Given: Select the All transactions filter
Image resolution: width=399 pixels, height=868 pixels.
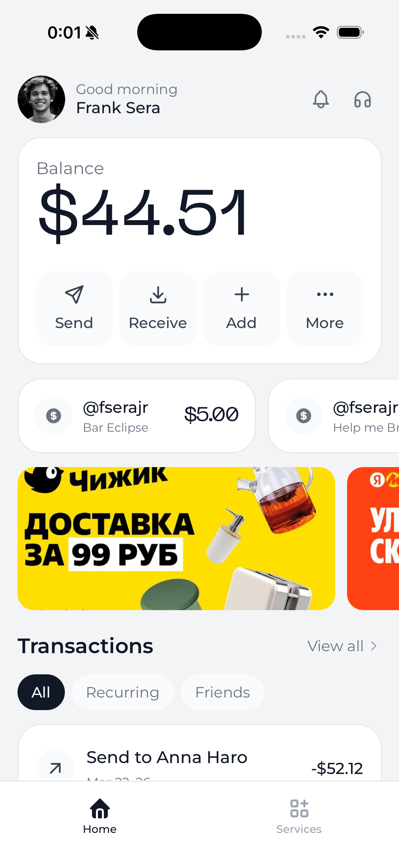Looking at the screenshot, I should point(41,692).
